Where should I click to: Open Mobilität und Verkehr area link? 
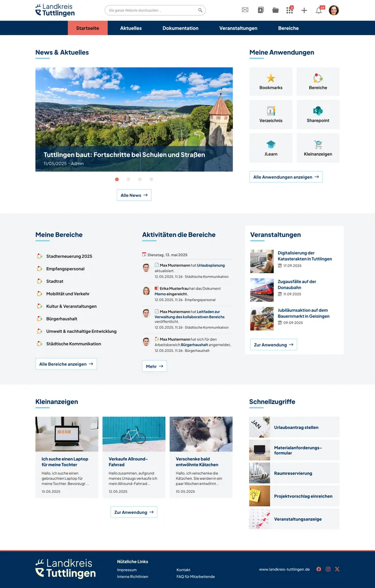coord(68,294)
